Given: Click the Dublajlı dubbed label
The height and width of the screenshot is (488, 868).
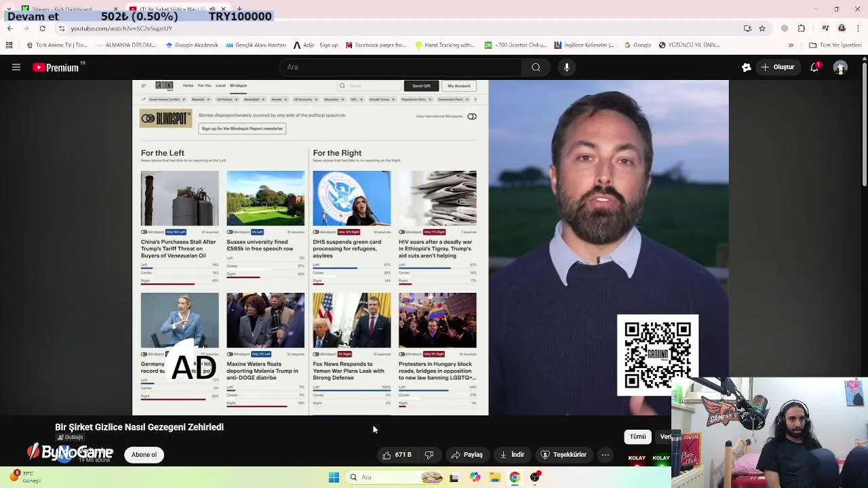Looking at the screenshot, I should pos(70,437).
